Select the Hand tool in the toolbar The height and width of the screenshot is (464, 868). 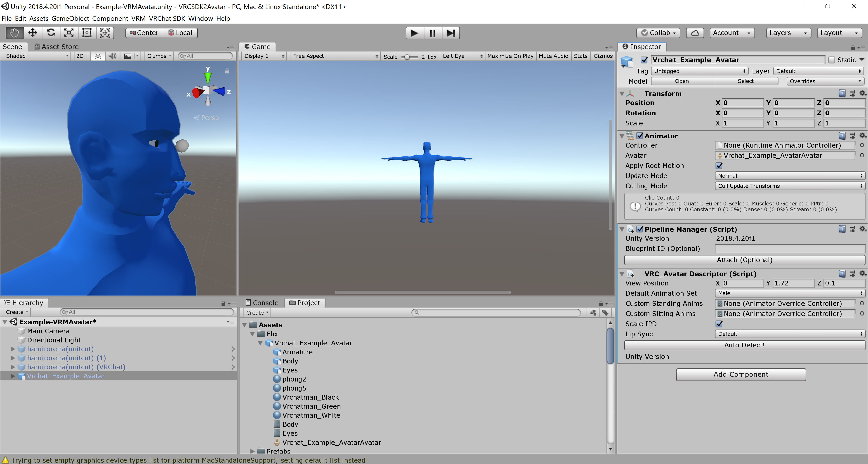(x=14, y=33)
